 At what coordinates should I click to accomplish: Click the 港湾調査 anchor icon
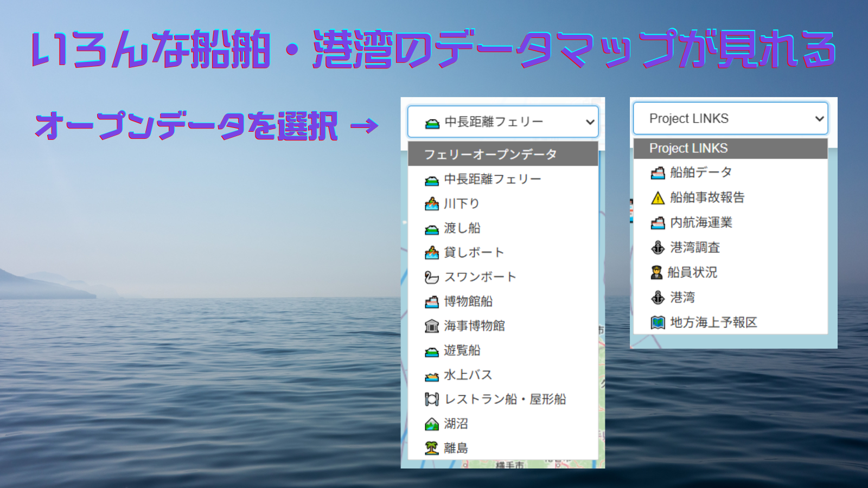pos(656,248)
